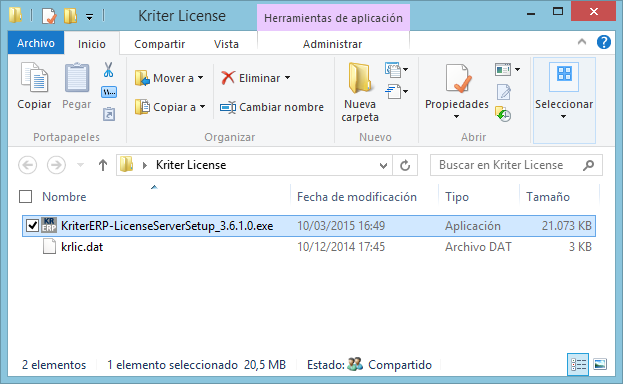The width and height of the screenshot is (623, 384).
Task: Click Nueva carpeta folder icon
Action: (x=360, y=78)
